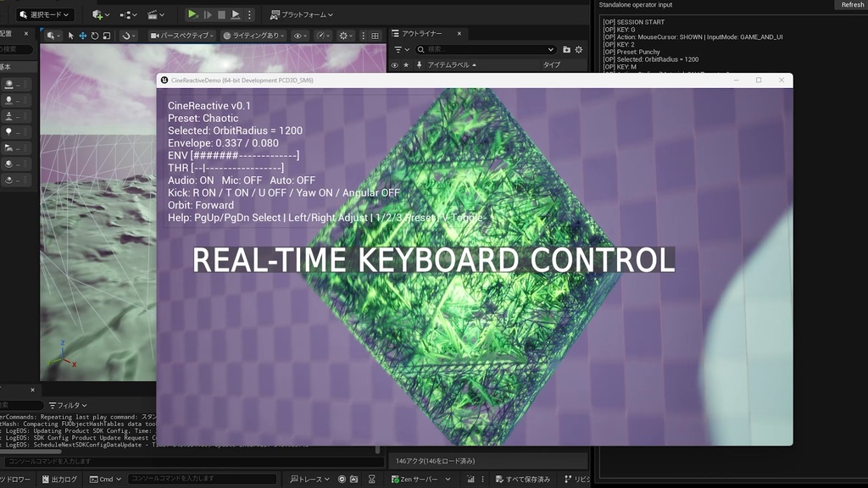Stop the play session
The width and height of the screenshot is (868, 488).
(x=221, y=14)
